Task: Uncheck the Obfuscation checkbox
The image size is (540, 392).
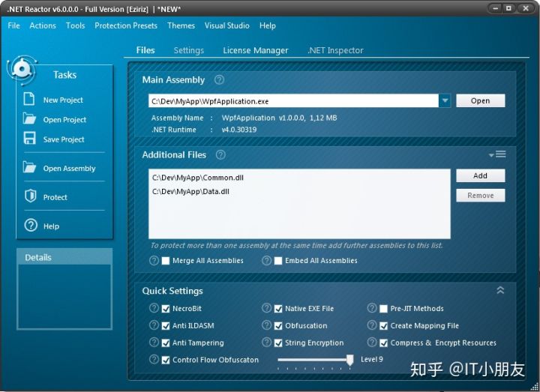Action: [278, 326]
